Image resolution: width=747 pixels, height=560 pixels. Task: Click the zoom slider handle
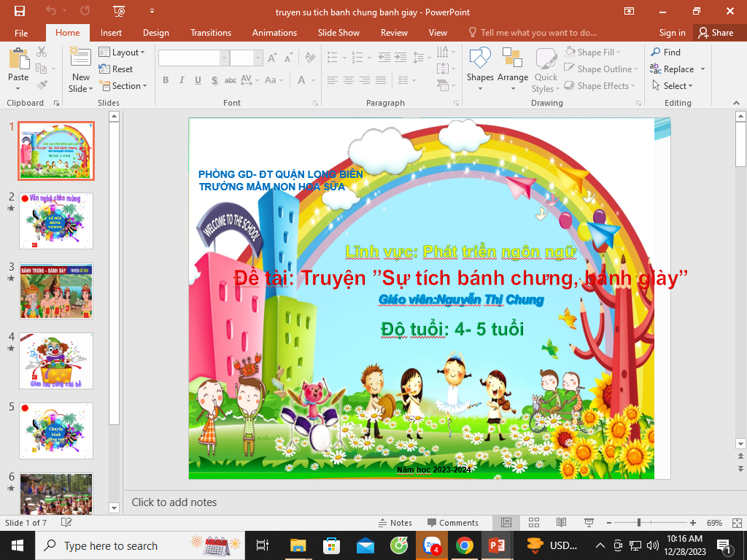639,523
